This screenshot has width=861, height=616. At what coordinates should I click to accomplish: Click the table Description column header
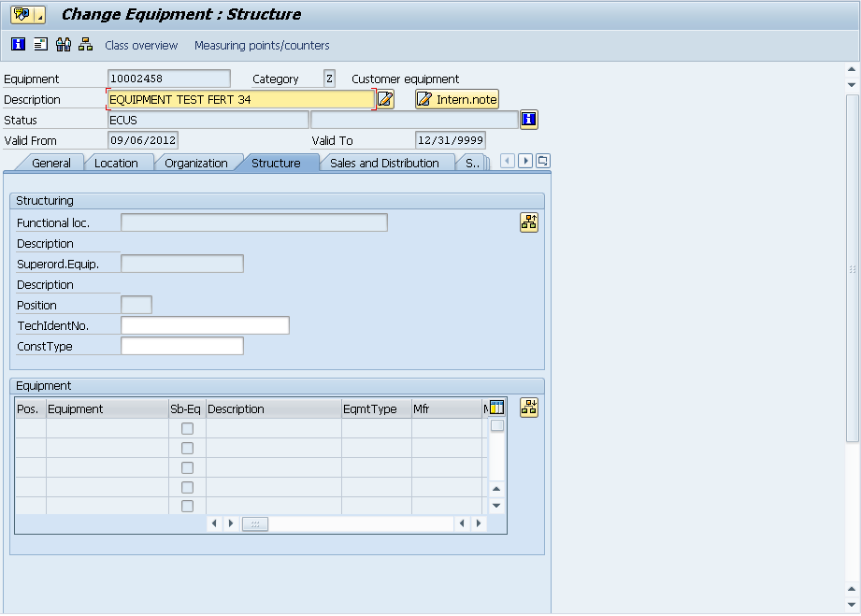pyautogui.click(x=274, y=409)
